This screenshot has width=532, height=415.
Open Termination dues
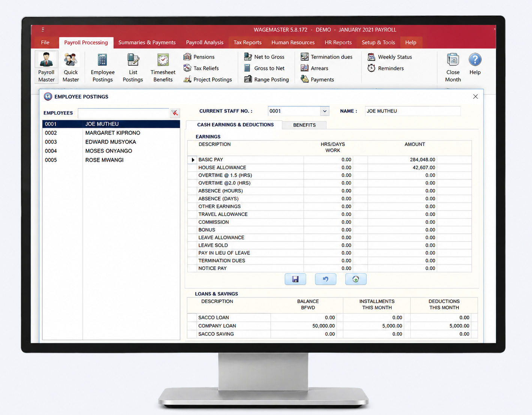pyautogui.click(x=327, y=57)
